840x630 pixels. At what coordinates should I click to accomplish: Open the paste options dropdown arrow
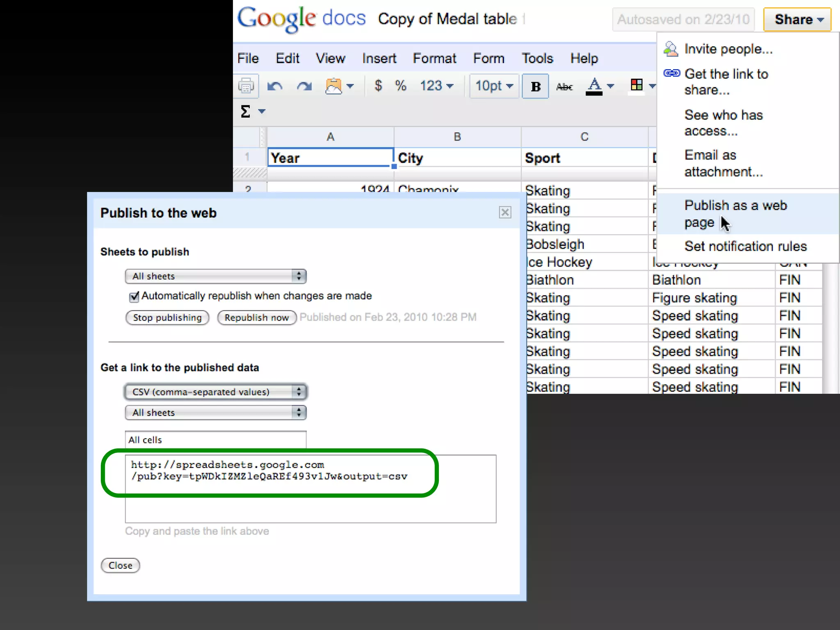[x=350, y=86]
